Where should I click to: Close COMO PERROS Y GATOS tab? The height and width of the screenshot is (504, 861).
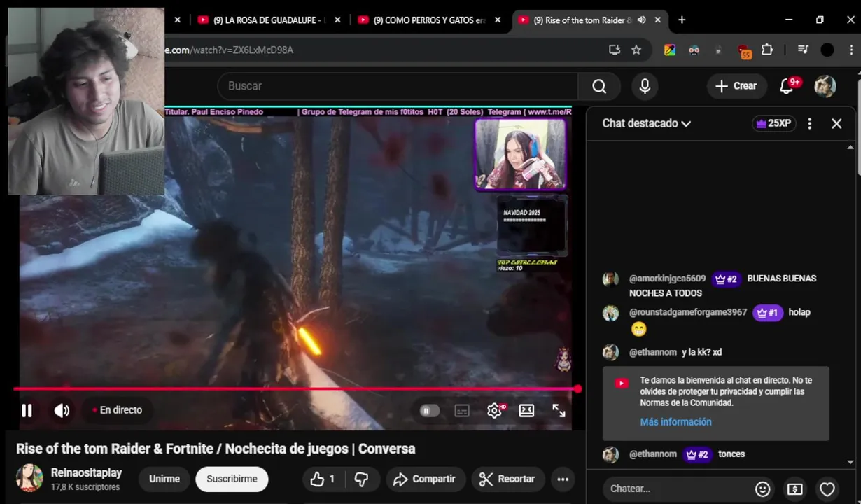498,20
